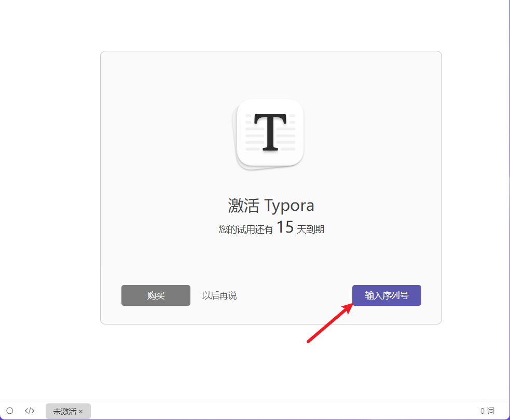
Task: Click blank editor area right of dialog
Action: tap(475, 187)
